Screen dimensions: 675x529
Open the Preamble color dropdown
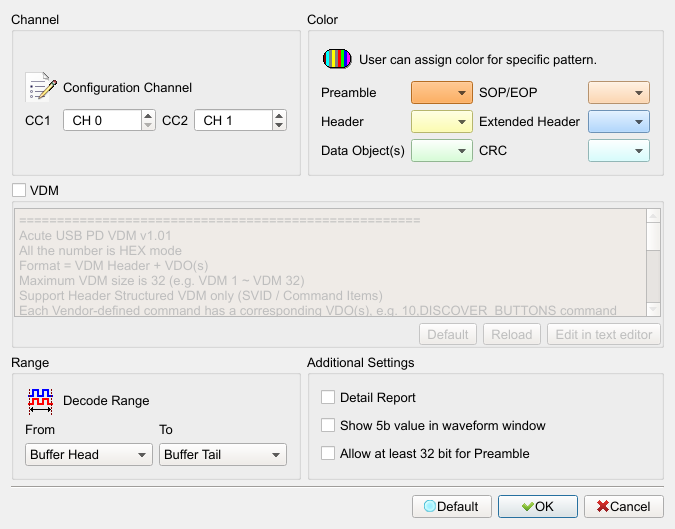pos(442,93)
